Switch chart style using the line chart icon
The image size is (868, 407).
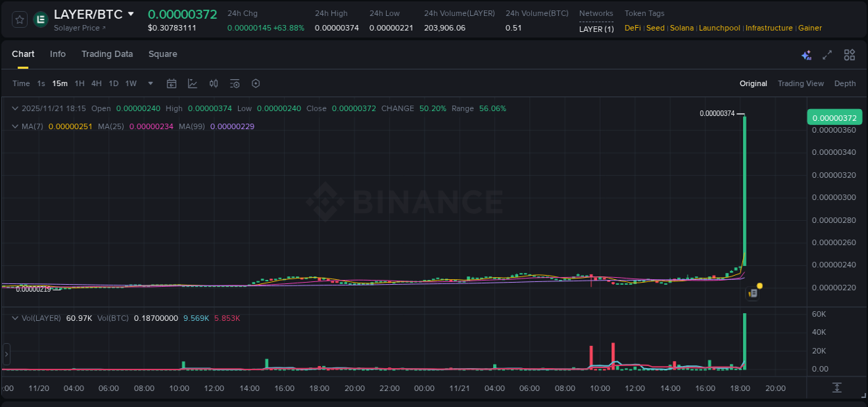192,83
